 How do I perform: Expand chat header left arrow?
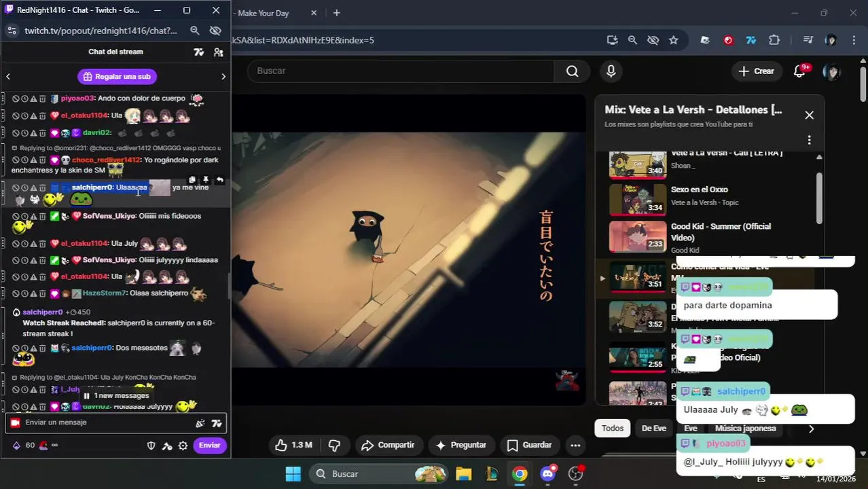click(8, 77)
